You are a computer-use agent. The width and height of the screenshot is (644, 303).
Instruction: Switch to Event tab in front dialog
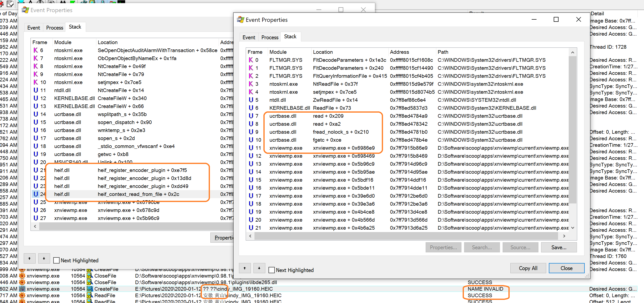click(x=249, y=37)
